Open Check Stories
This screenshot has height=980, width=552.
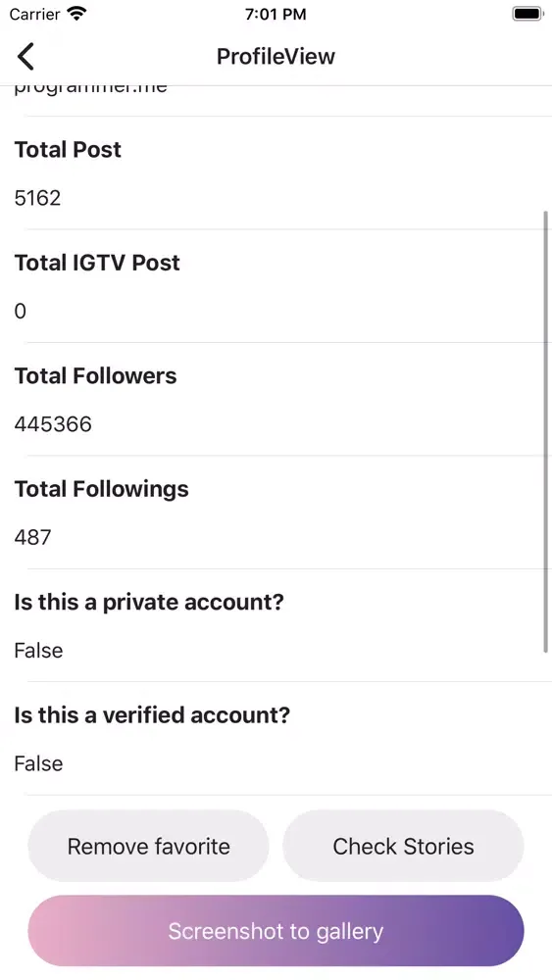pos(403,847)
